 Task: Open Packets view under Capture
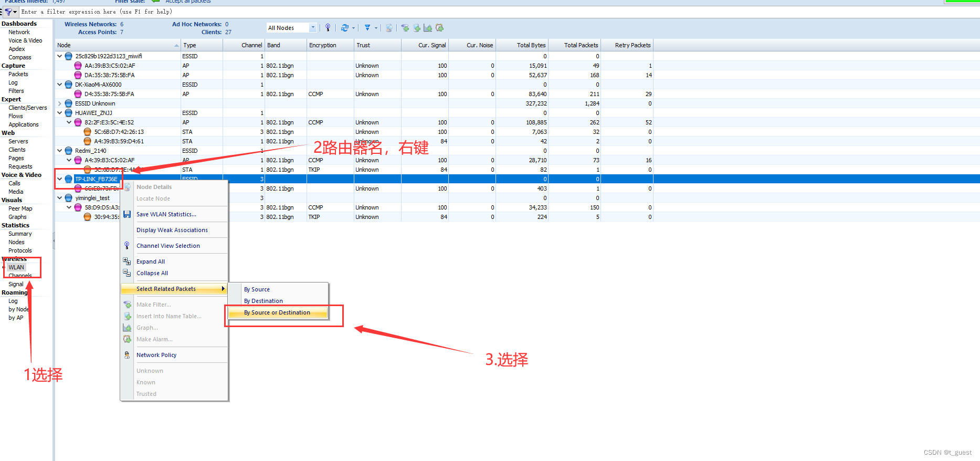pyautogui.click(x=18, y=74)
